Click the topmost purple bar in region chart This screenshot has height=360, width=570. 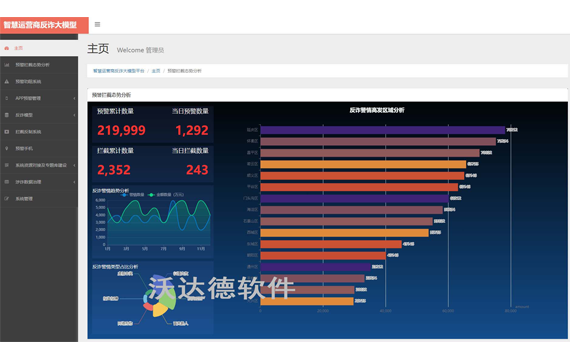click(382, 130)
